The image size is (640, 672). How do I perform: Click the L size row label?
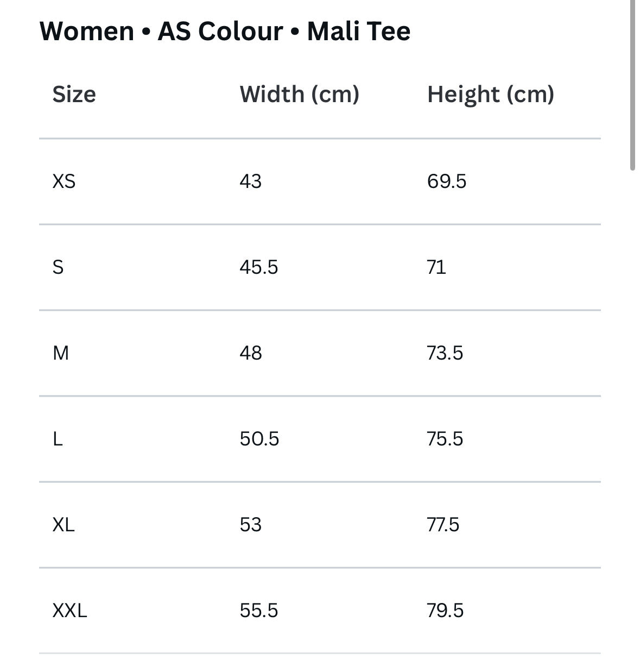[x=58, y=439]
